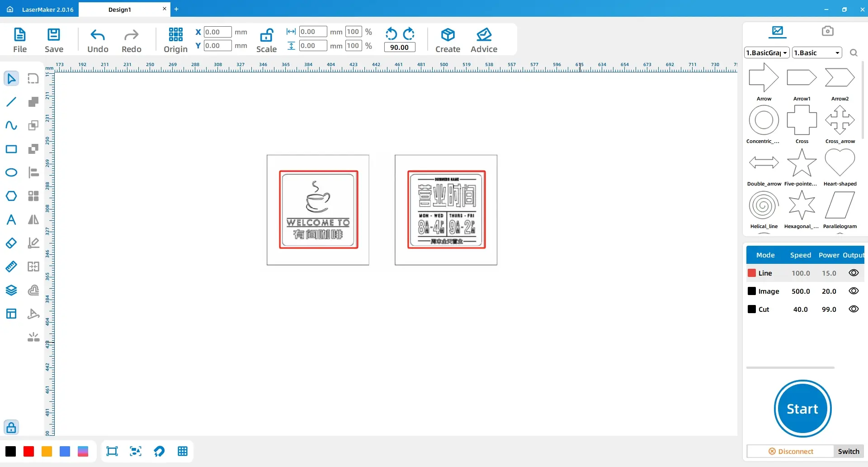Choose the red color swatch
The image size is (868, 467).
point(28,451)
